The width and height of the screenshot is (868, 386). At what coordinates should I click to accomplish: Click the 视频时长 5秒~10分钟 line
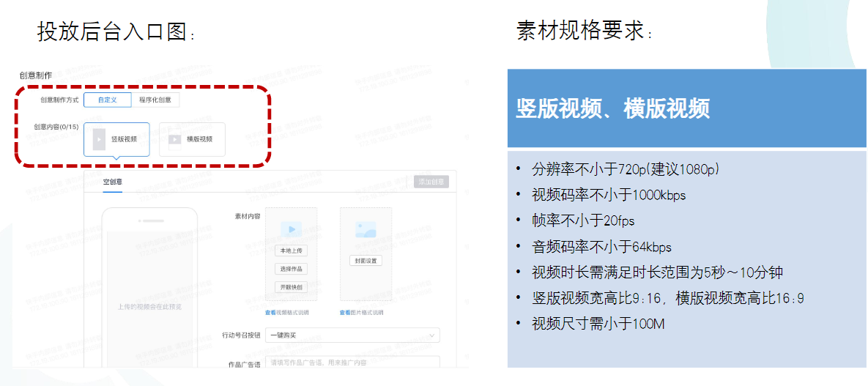pyautogui.click(x=657, y=272)
